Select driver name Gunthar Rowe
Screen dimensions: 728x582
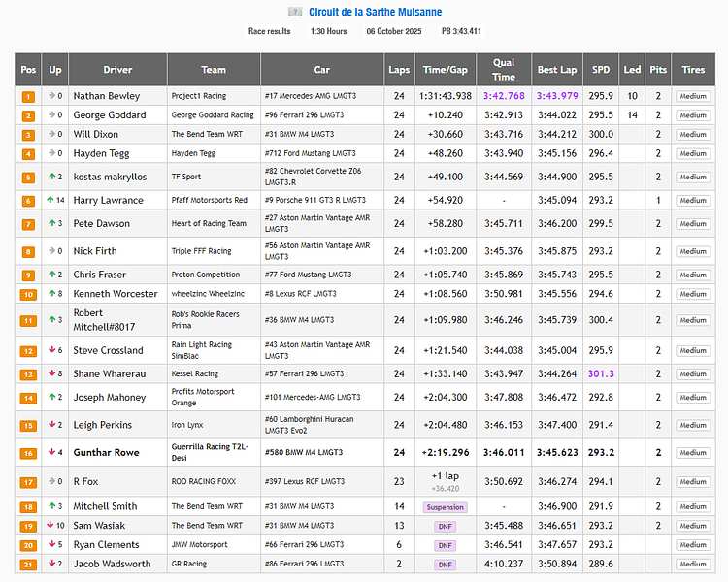[x=107, y=452]
